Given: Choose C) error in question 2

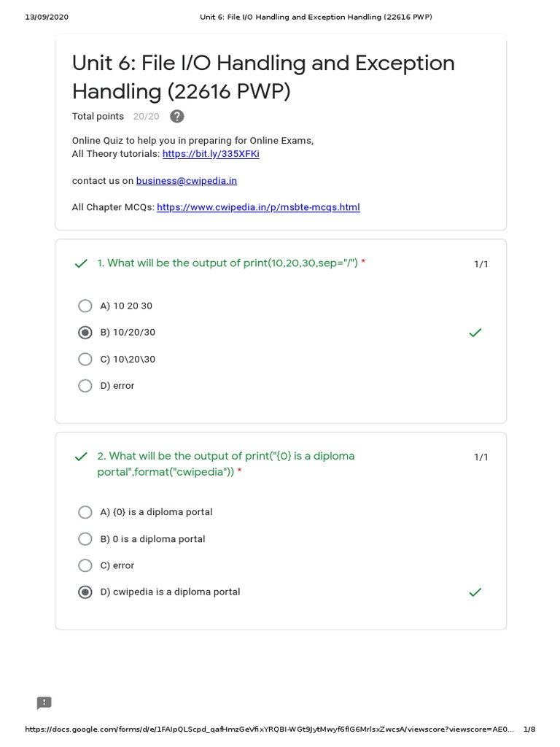Looking at the screenshot, I should pyautogui.click(x=85, y=565).
